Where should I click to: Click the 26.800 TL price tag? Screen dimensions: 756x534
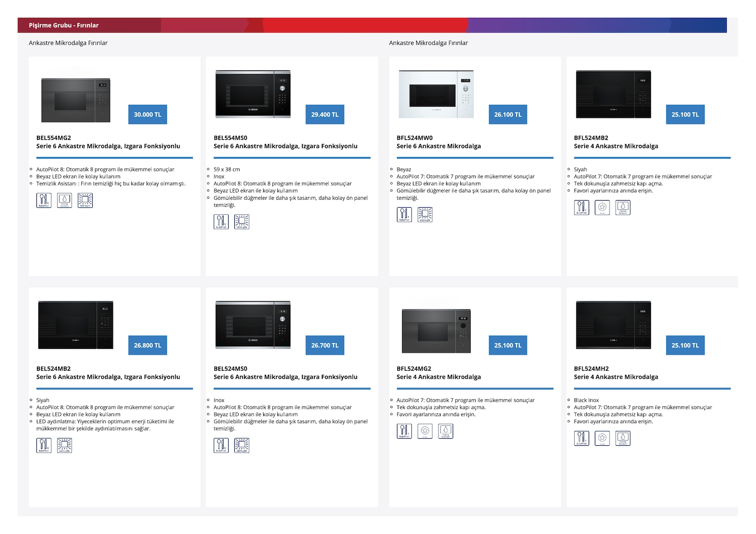(x=147, y=345)
